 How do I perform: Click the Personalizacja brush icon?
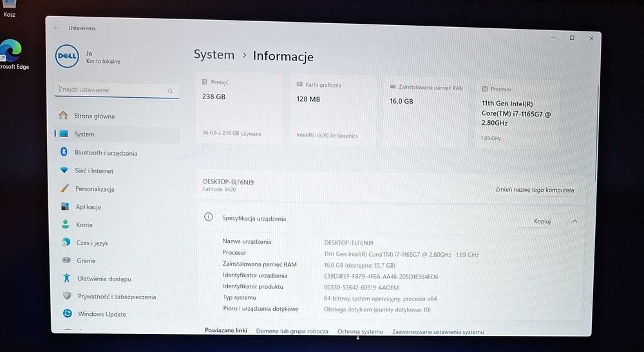(x=64, y=189)
